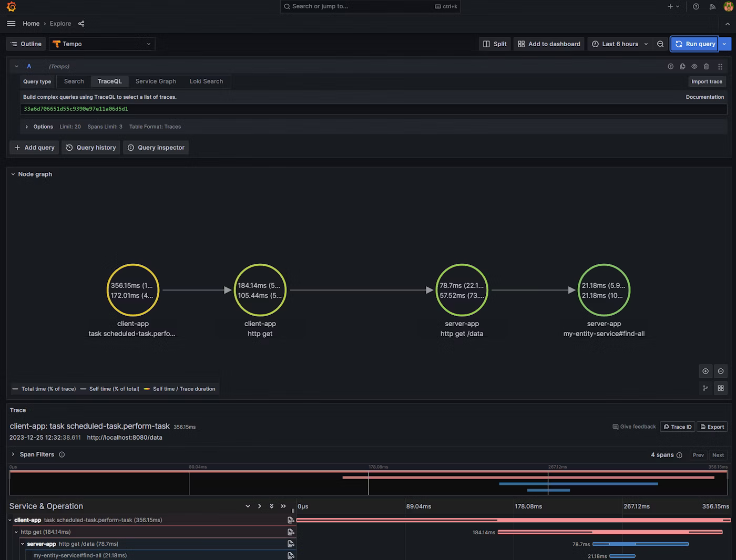The width and height of the screenshot is (736, 560).
Task: Open the news feed RSS icon
Action: click(712, 7)
